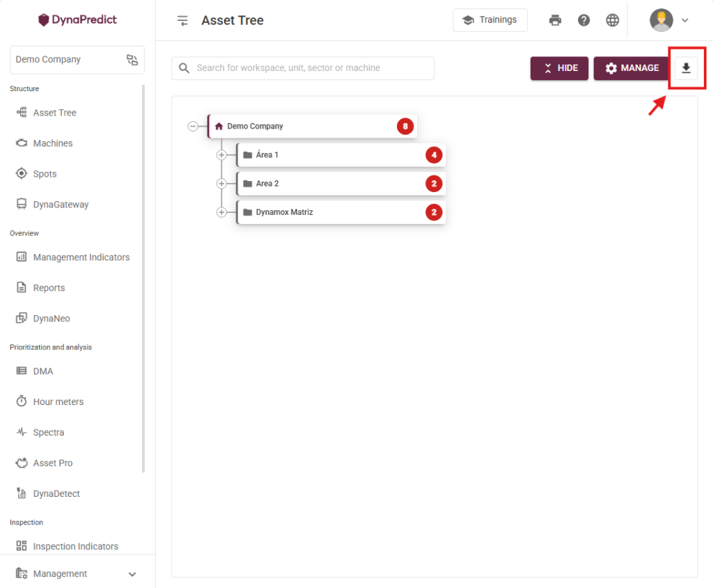The width and height of the screenshot is (713, 588).
Task: Expand the user account dropdown chevron
Action: point(685,20)
